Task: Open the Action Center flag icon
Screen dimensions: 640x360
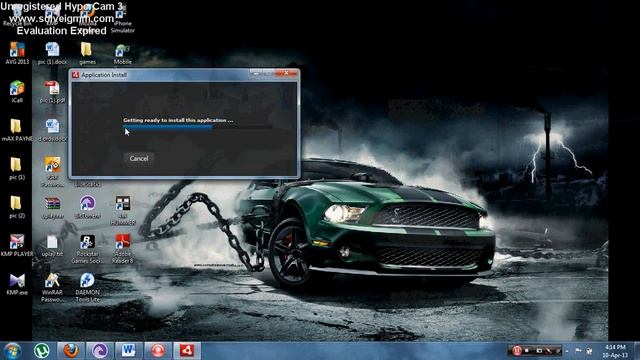Action: pos(578,351)
